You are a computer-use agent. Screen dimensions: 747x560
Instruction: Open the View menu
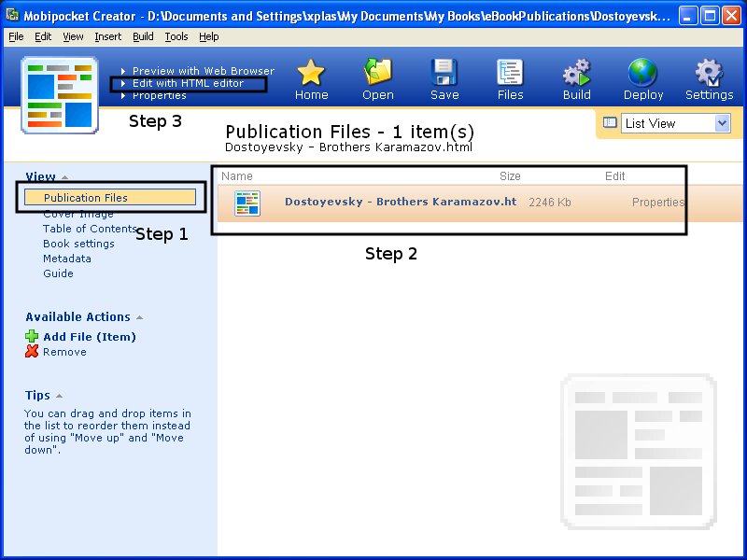[73, 36]
